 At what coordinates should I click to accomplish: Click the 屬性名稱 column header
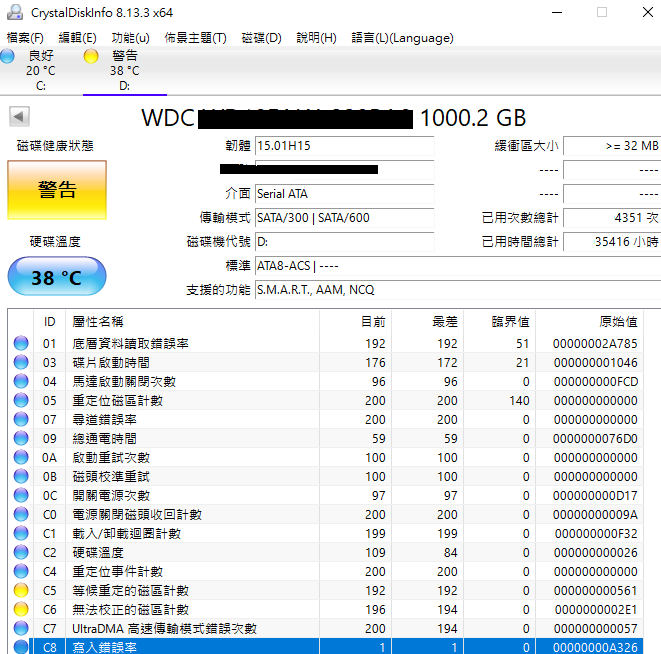(192, 322)
